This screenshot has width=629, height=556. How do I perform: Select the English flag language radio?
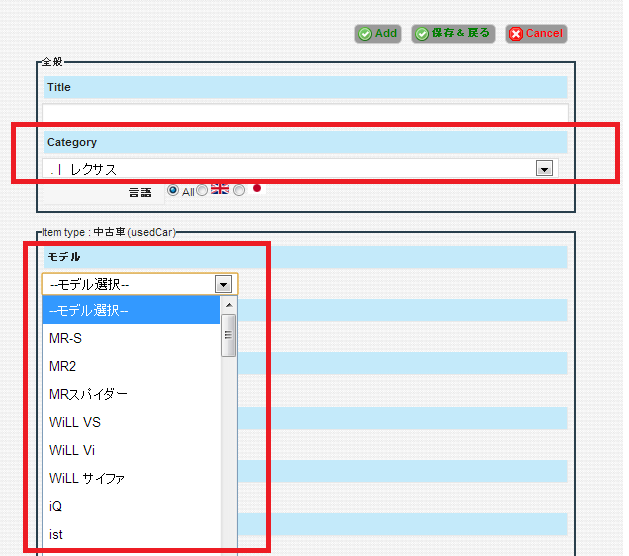point(202,190)
